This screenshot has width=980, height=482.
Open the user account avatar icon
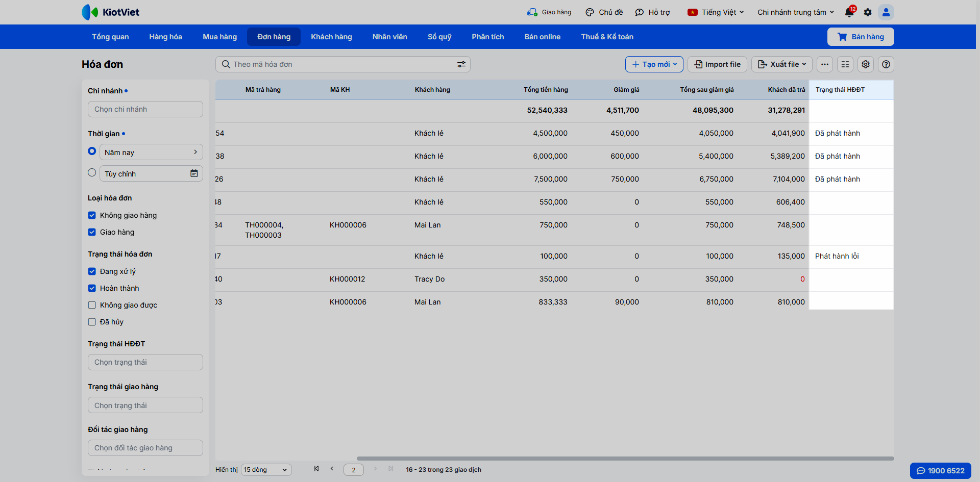point(886,12)
